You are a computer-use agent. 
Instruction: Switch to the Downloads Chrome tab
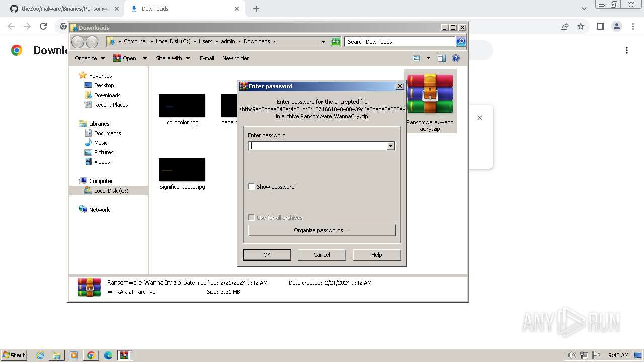185,9
